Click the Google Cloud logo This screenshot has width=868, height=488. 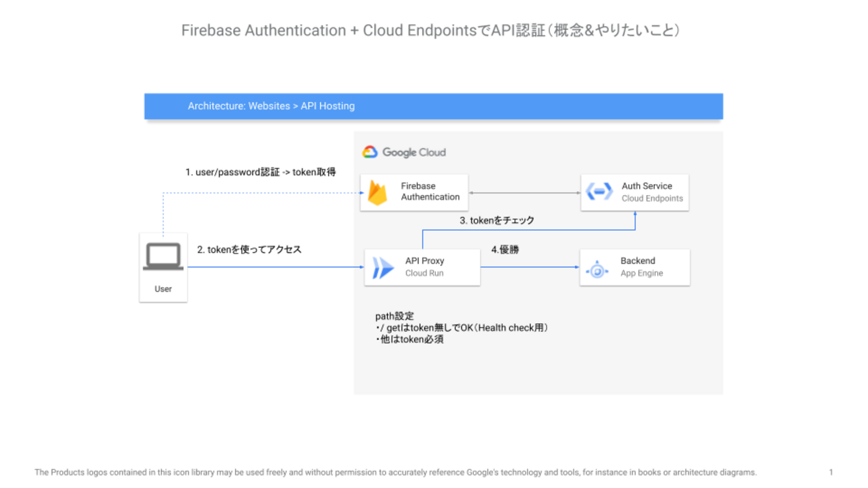click(404, 152)
